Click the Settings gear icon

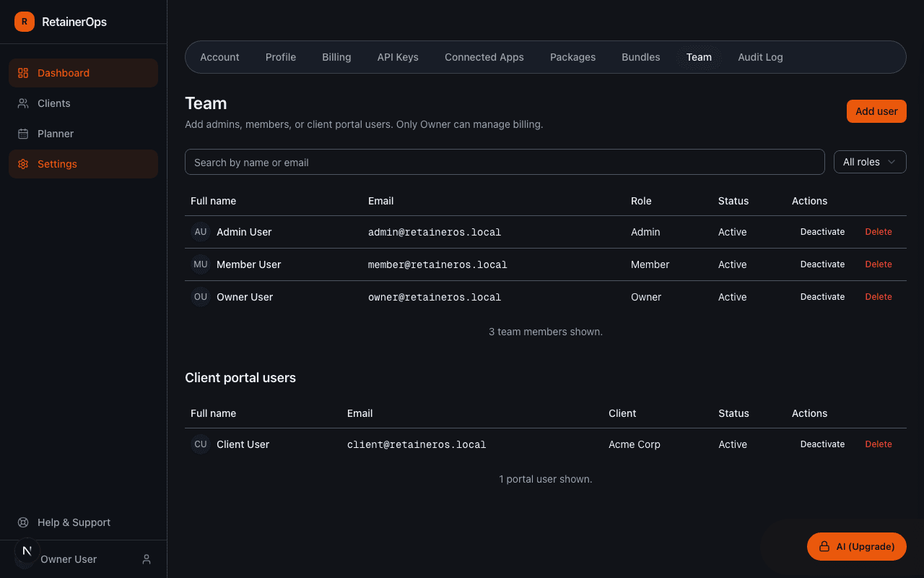click(23, 164)
